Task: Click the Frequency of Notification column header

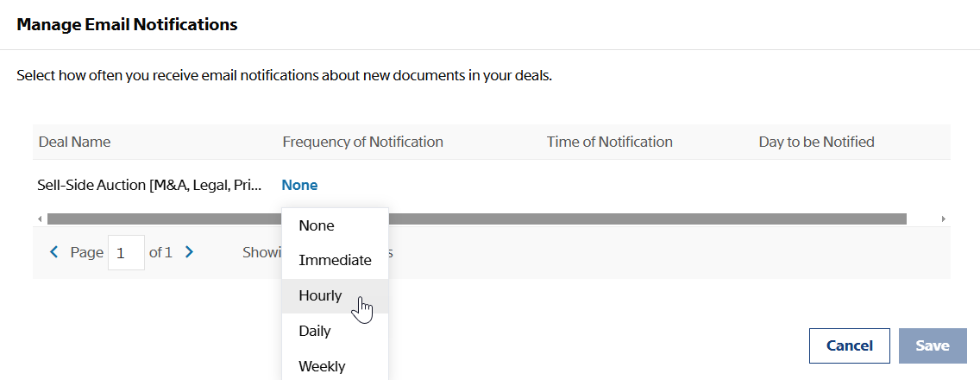Action: pyautogui.click(x=362, y=142)
